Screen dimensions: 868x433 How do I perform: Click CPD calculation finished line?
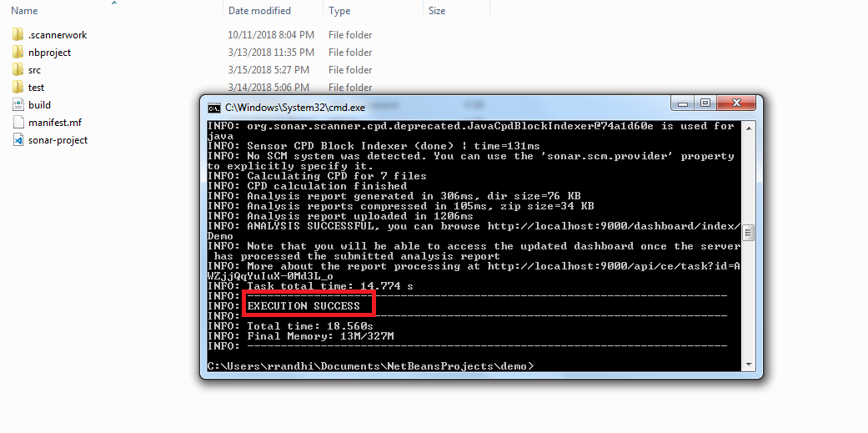click(x=307, y=186)
